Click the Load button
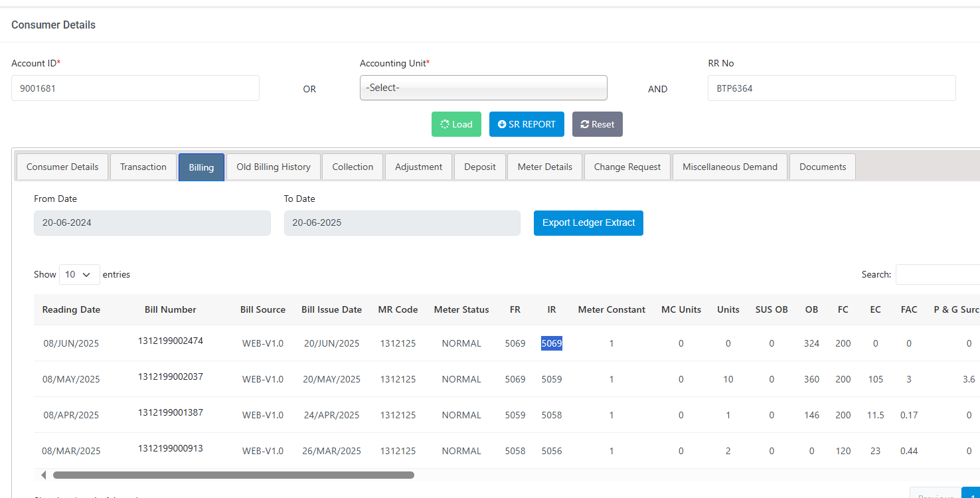 (456, 124)
